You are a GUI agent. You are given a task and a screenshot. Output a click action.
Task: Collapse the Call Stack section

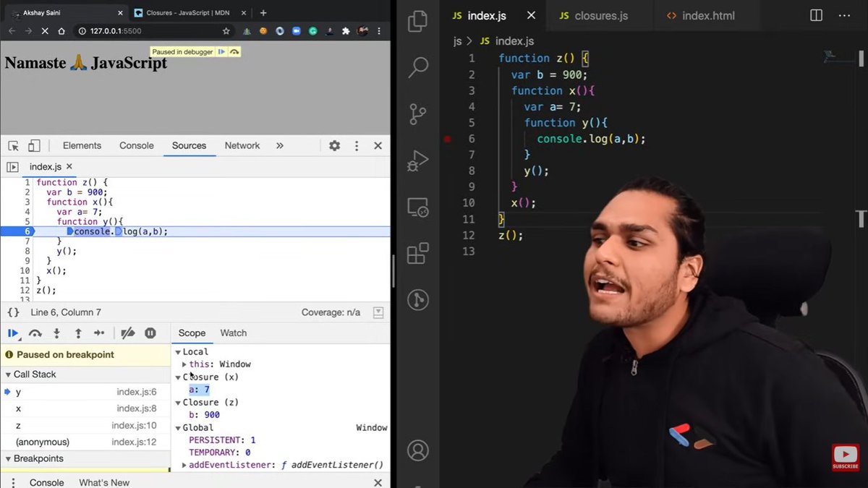click(8, 374)
